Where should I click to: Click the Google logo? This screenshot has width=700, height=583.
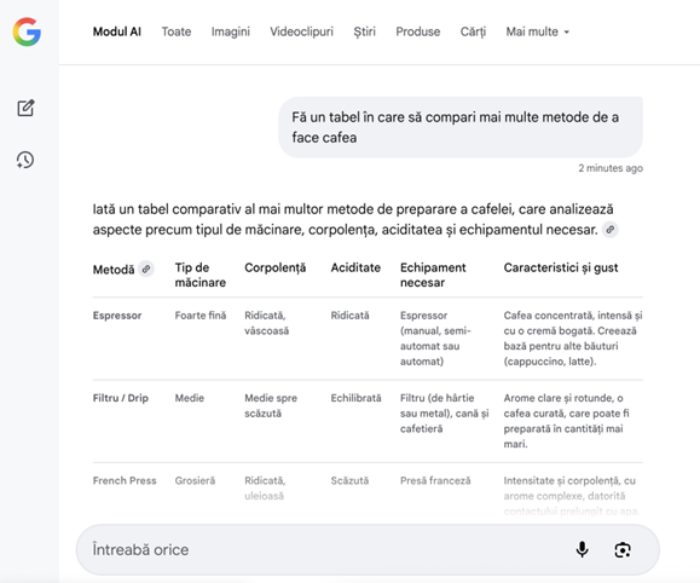[27, 32]
